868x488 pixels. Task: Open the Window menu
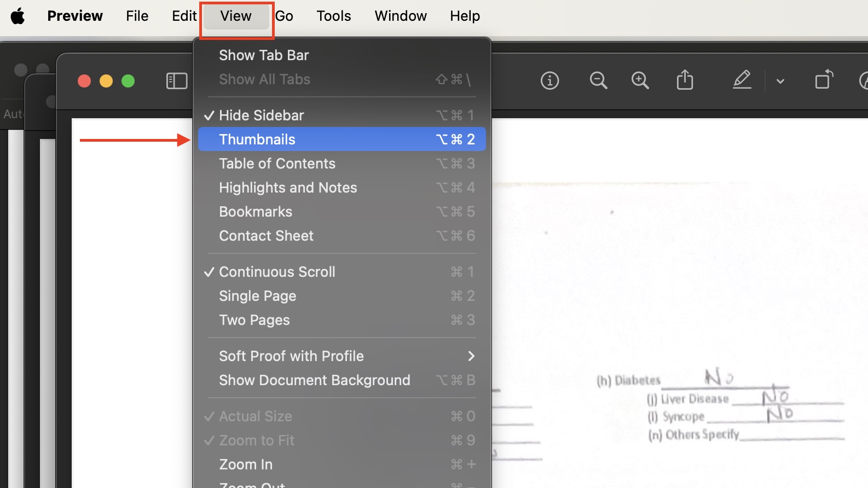[x=401, y=16]
